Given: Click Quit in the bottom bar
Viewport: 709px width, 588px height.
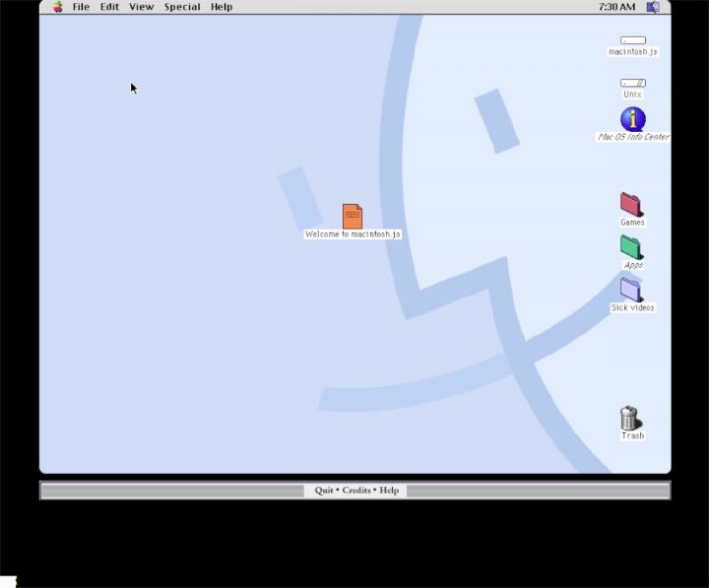Looking at the screenshot, I should tap(323, 490).
